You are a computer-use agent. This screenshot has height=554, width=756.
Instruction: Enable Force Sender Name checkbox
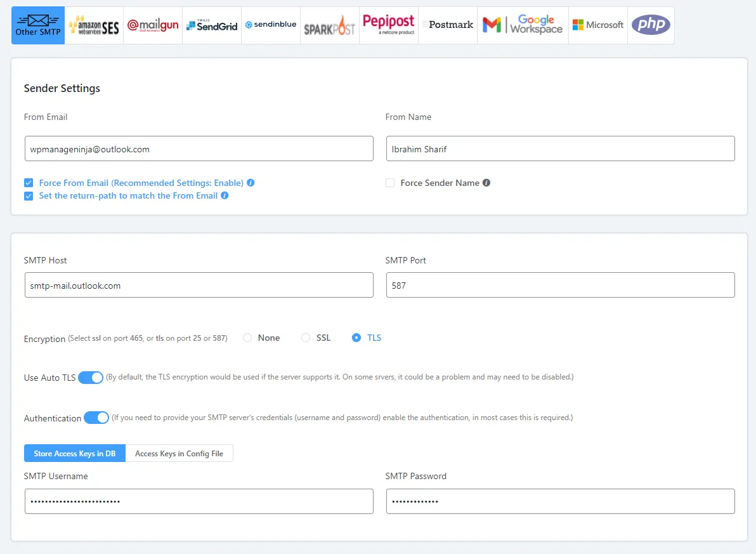click(x=390, y=183)
